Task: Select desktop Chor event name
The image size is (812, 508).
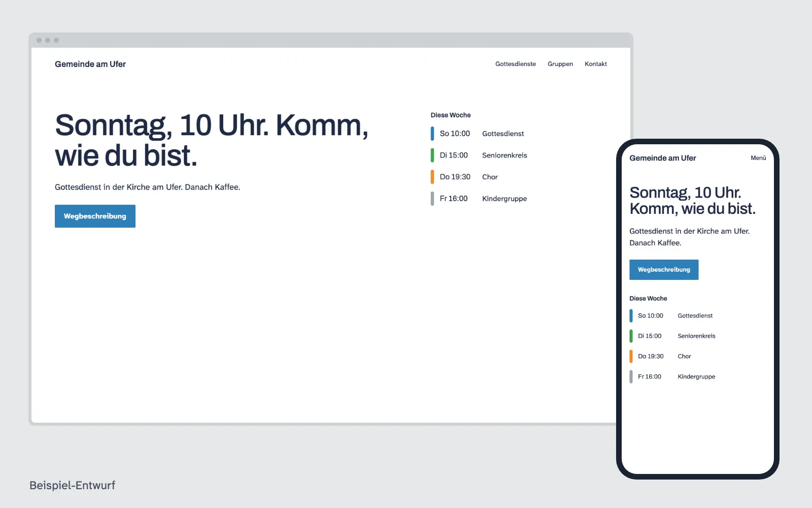Action: 490,177
